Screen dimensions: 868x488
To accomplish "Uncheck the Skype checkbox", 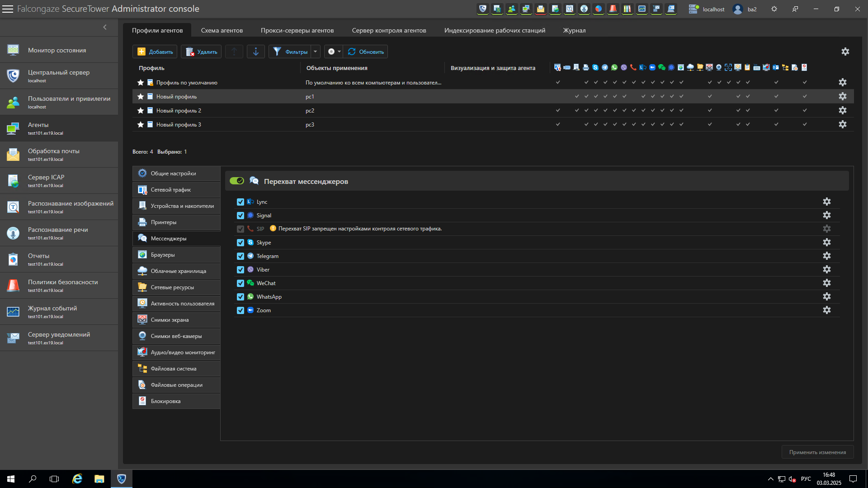I will pos(241,243).
